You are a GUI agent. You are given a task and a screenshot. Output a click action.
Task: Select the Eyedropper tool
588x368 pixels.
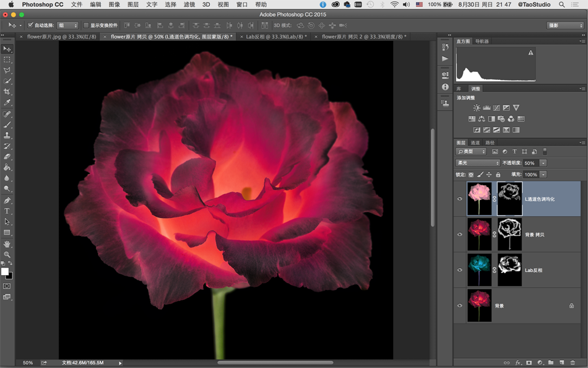coord(7,102)
